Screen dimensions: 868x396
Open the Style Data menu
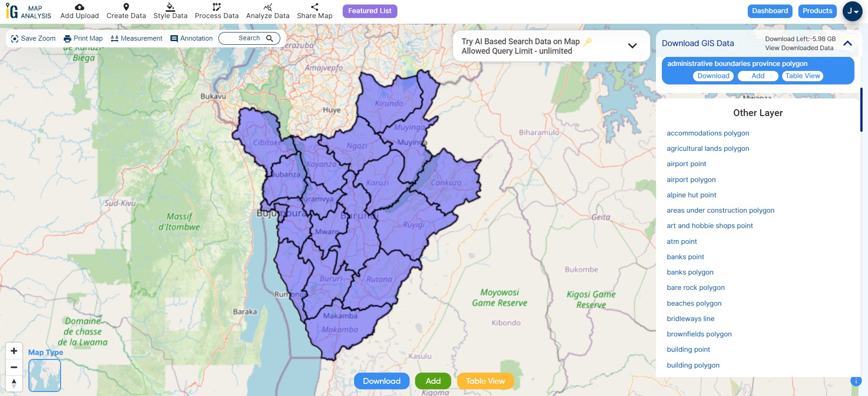[x=170, y=11]
